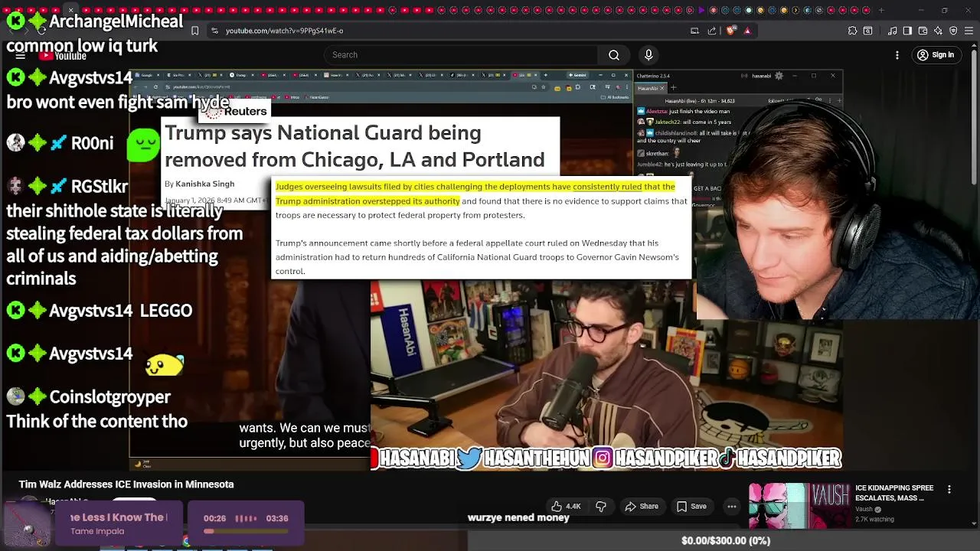Screen dimensions: 980x551
Task: Open the Vaush recommended video thumbnail
Action: [x=799, y=506]
